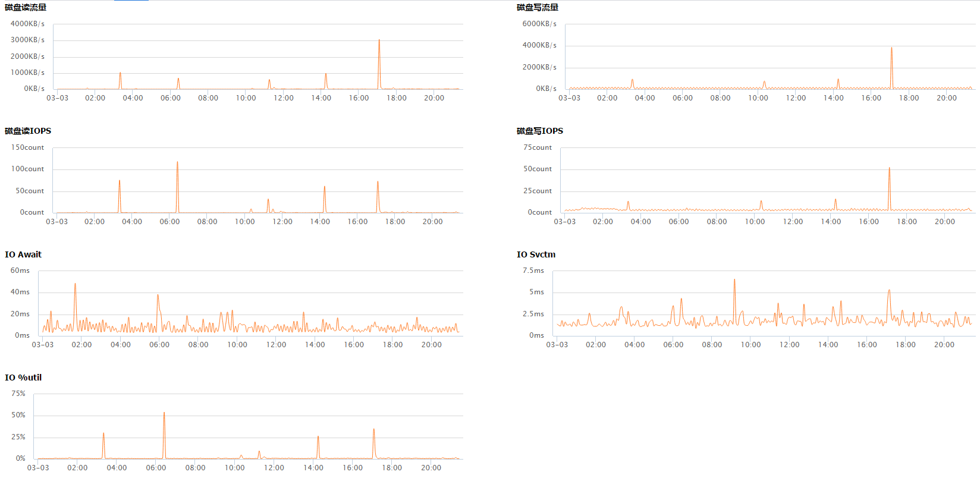The width and height of the screenshot is (980, 478).
Task: Select the 磁盘写IOPS chart heading
Action: 540,131
